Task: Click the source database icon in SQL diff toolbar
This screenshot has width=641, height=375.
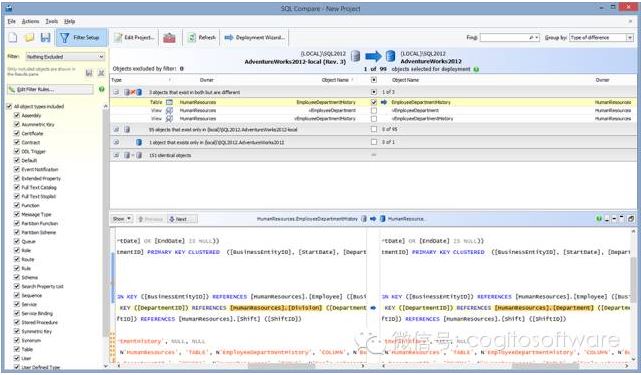Action: point(364,219)
